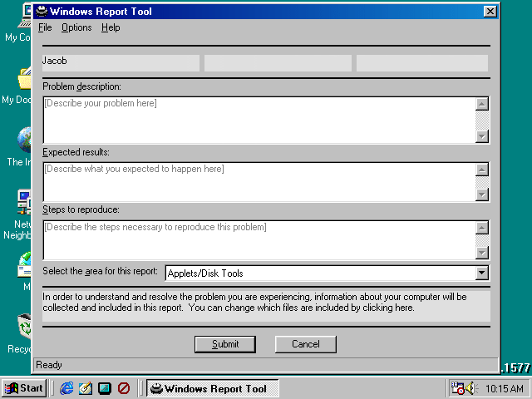The height and width of the screenshot is (399, 532).
Task: Click the volume speaker tray icon
Action: (471, 388)
